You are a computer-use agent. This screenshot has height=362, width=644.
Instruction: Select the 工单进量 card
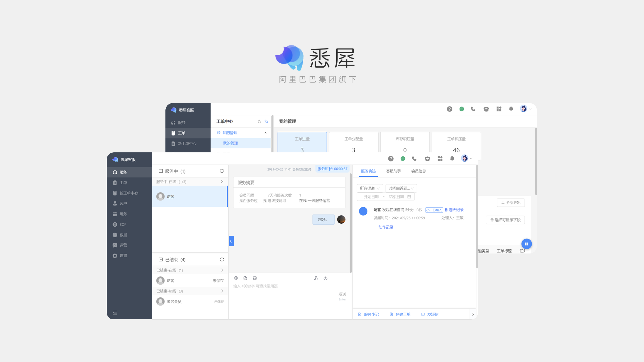pyautogui.click(x=302, y=142)
